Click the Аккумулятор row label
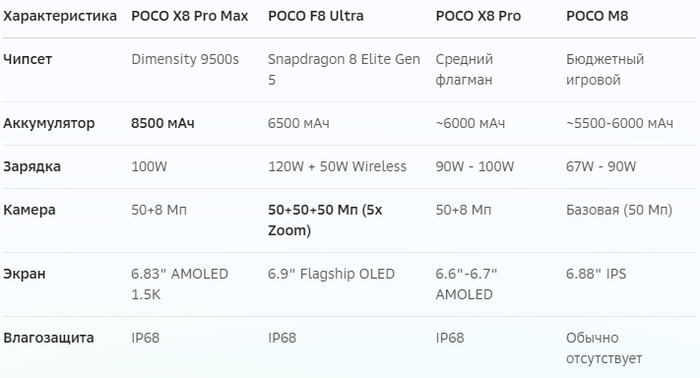 click(x=49, y=124)
